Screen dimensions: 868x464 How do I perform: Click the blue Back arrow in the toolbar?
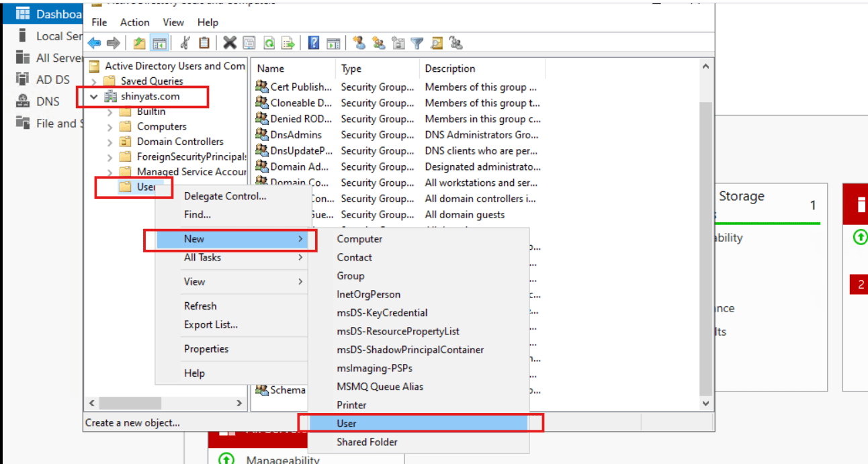(94, 43)
